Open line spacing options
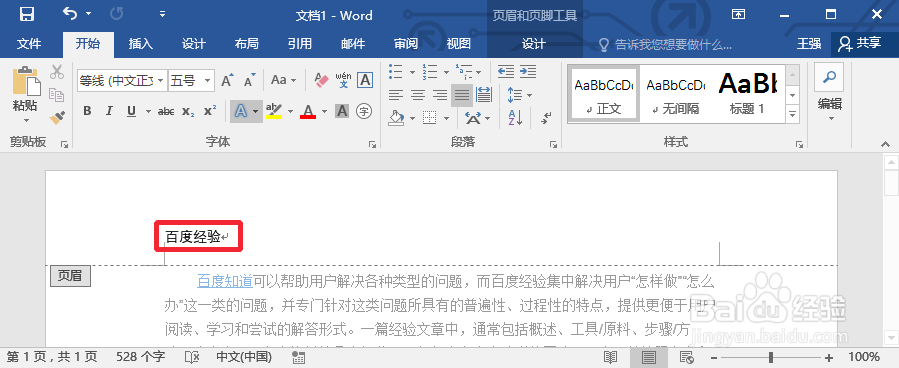899x368 pixels. coord(519,95)
